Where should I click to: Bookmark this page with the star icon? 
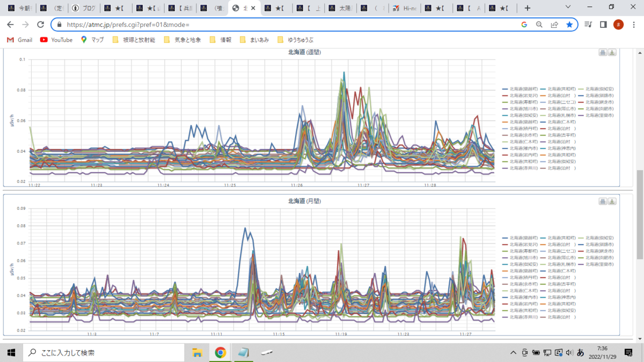tap(569, 25)
